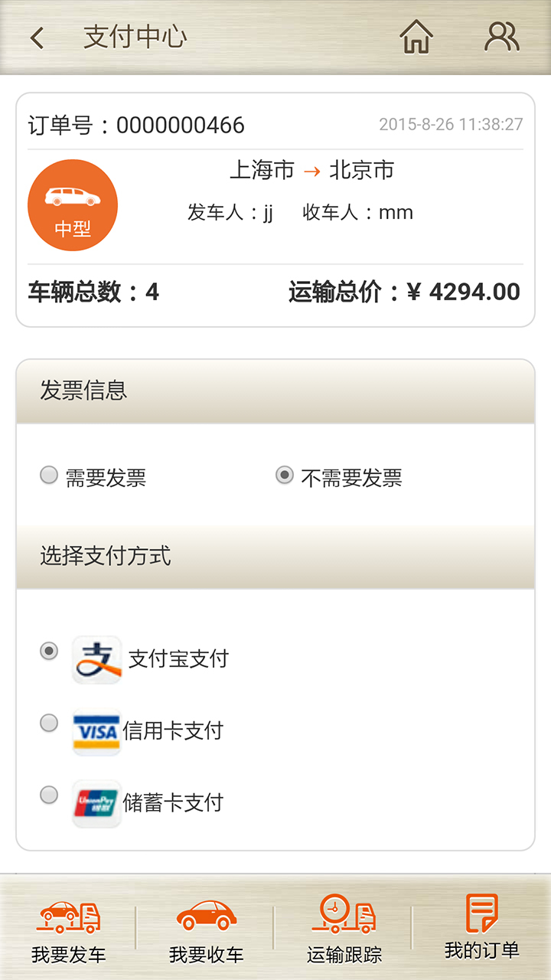
Task: Open the user profile icon
Action: pyautogui.click(x=502, y=37)
